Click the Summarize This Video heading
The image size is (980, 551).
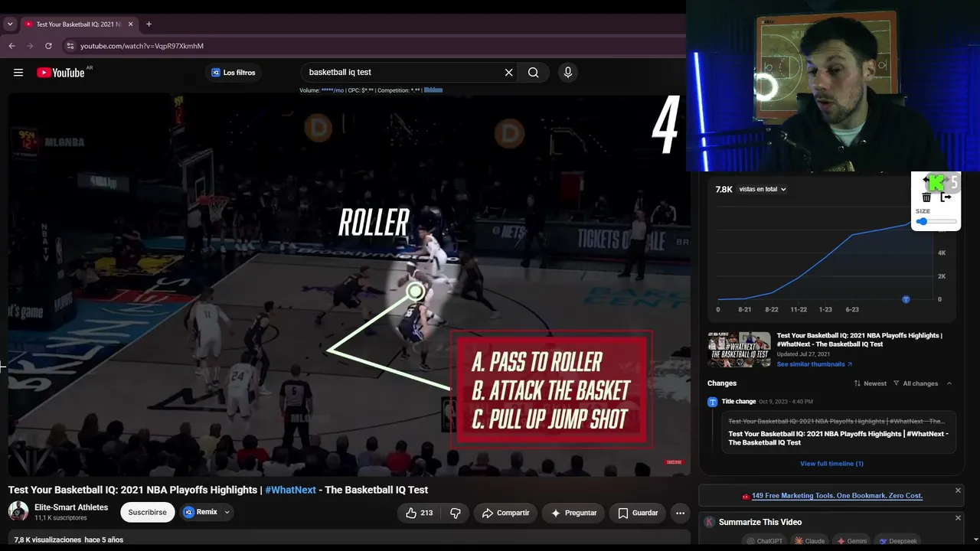tap(760, 522)
